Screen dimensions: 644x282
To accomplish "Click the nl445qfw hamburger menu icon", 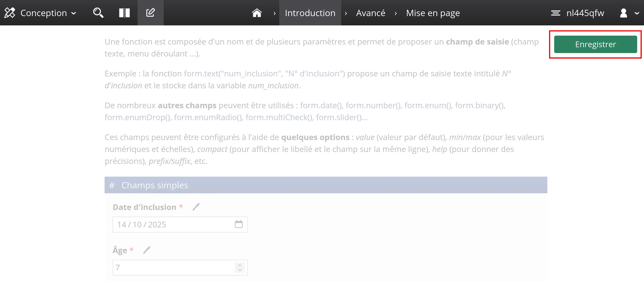I will click(556, 13).
